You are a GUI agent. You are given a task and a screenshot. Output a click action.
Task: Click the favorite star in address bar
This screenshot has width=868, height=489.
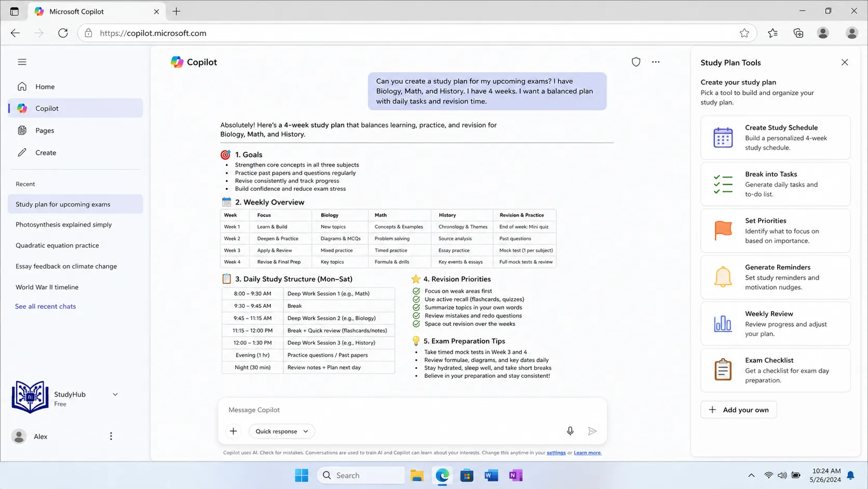coord(744,33)
